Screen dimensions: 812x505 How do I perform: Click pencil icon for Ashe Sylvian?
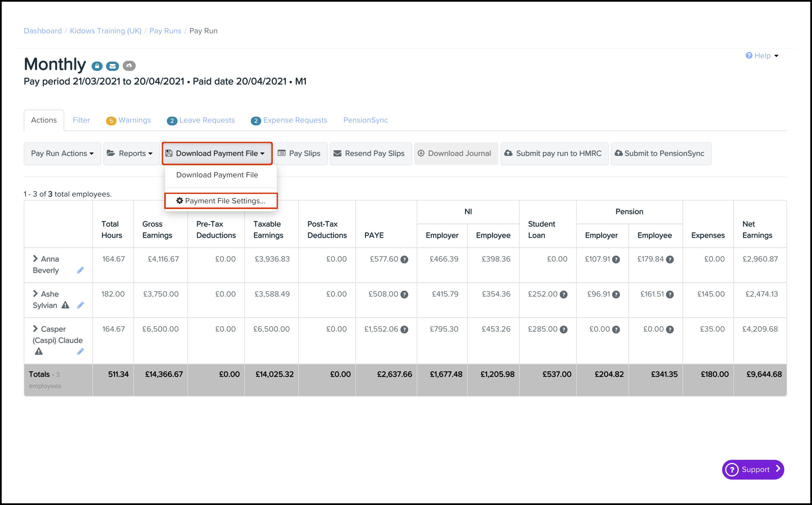pos(80,305)
